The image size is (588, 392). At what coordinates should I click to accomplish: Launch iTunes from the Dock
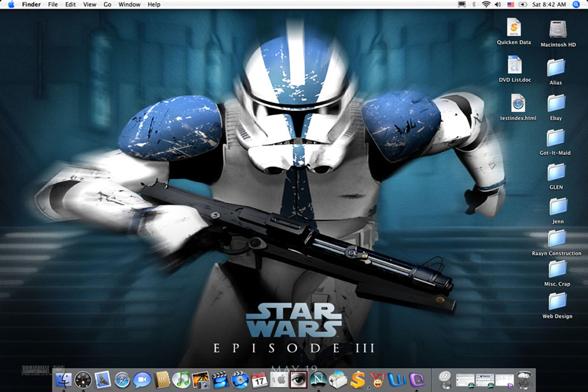[181, 380]
